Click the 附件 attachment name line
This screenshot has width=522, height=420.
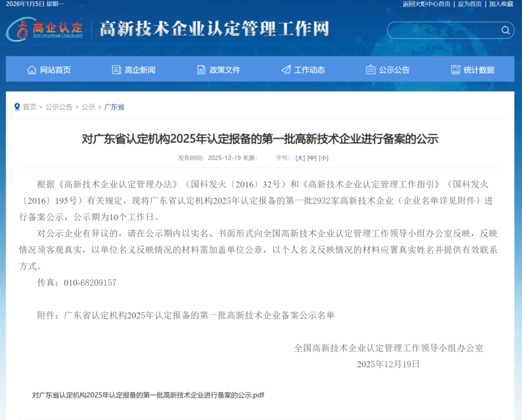pos(186,315)
